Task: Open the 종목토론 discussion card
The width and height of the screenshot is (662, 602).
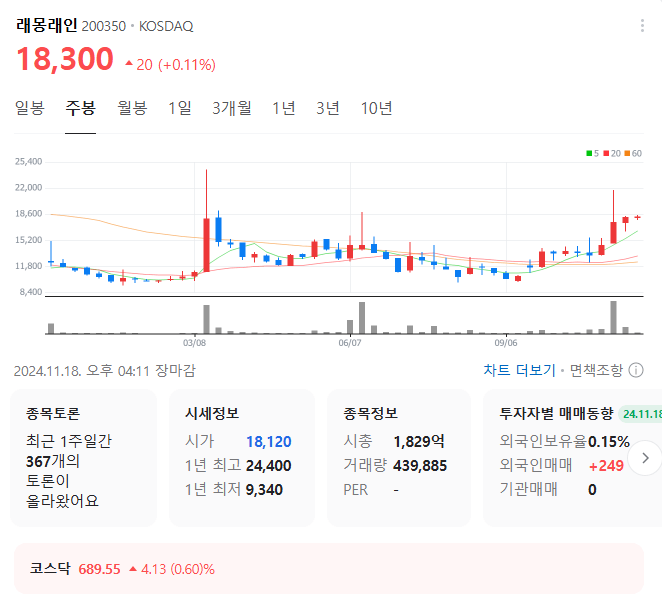Action: point(83,458)
